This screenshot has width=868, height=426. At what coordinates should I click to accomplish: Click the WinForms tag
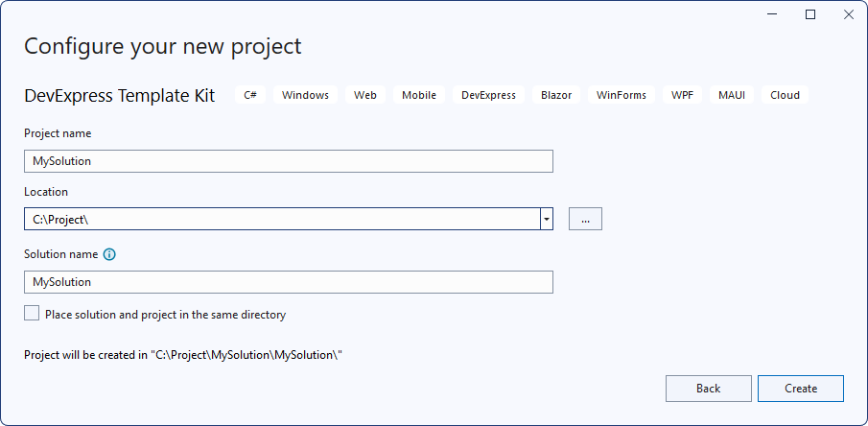(622, 95)
